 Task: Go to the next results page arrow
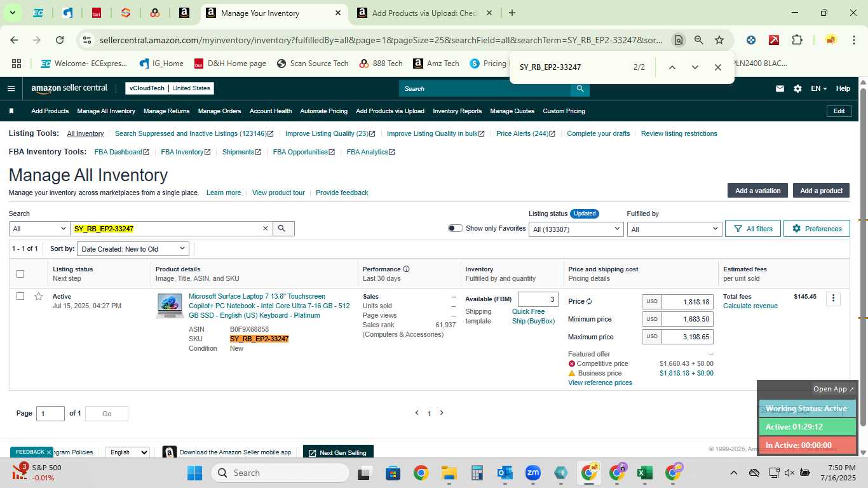pyautogui.click(x=442, y=413)
